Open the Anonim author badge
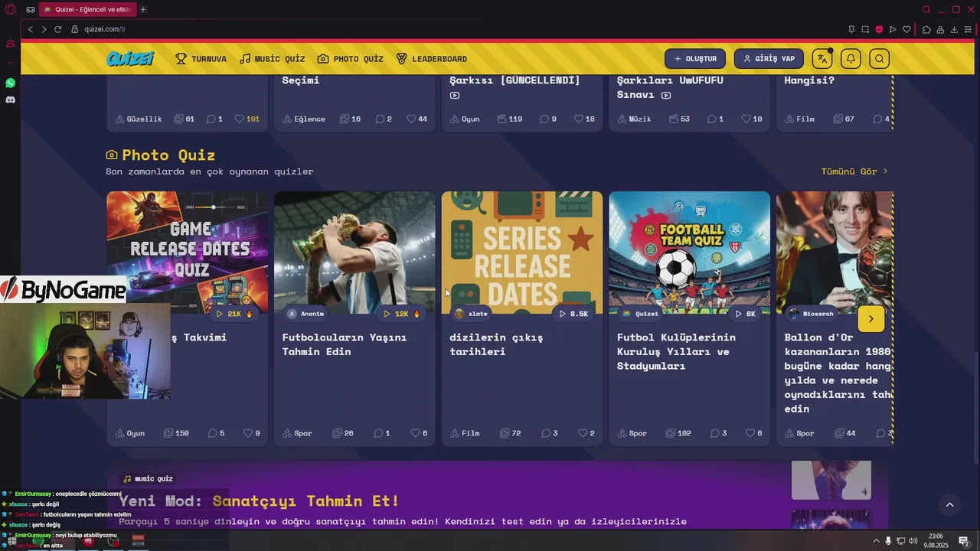This screenshot has width=980, height=551. click(x=306, y=314)
